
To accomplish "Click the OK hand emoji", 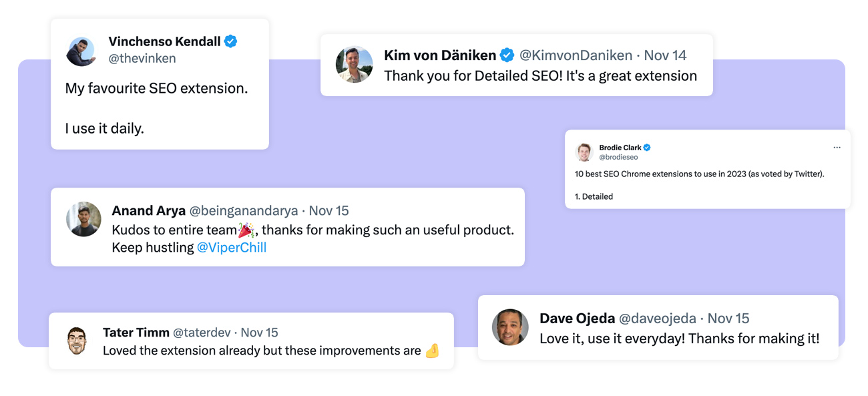I will tap(432, 351).
